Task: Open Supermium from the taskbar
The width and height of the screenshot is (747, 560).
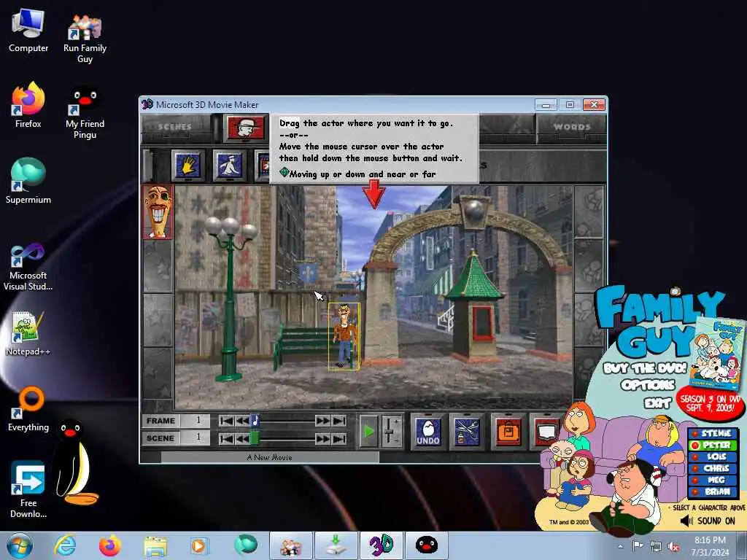Action: pos(245,545)
